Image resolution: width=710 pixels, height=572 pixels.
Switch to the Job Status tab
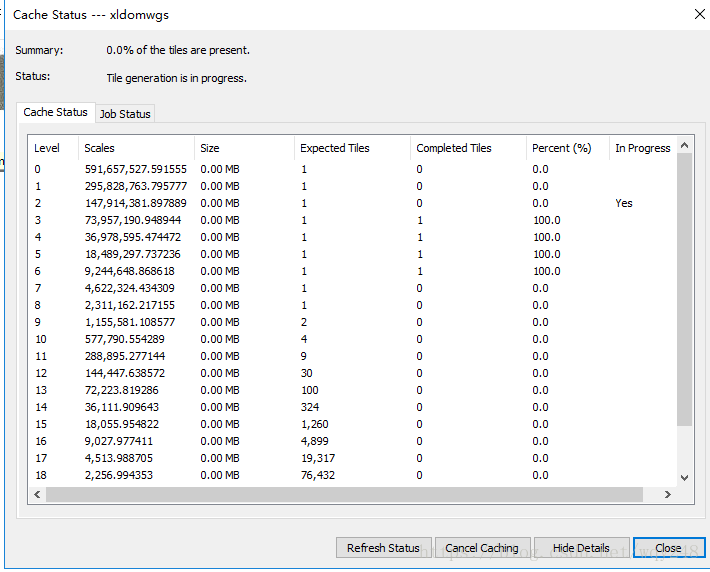click(125, 114)
